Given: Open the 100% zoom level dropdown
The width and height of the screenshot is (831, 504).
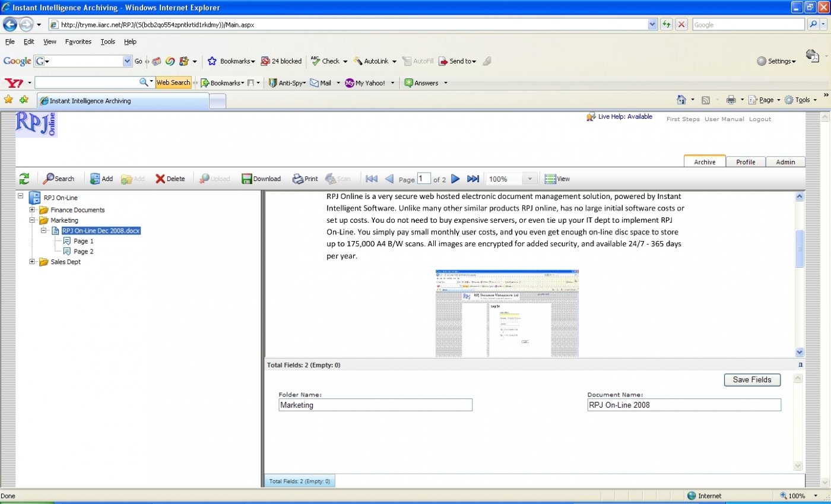Looking at the screenshot, I should (530, 179).
